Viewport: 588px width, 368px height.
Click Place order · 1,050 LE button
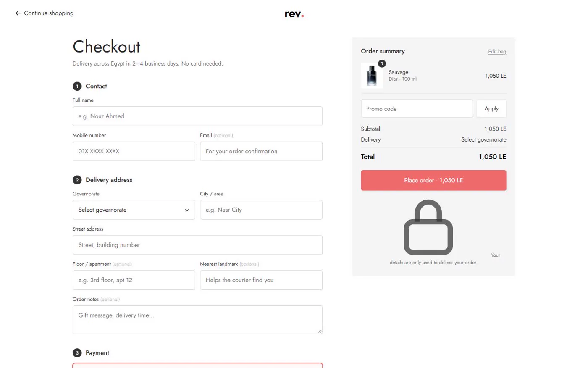433,180
